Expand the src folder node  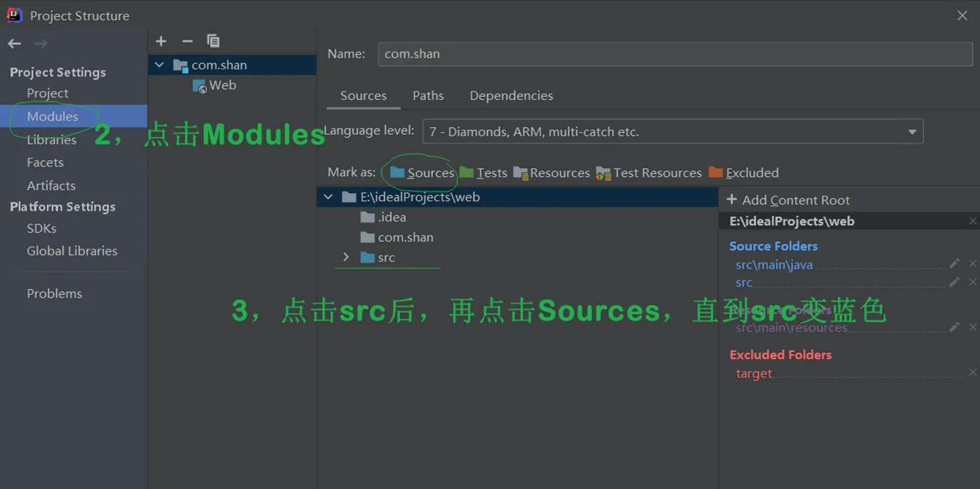click(x=346, y=257)
